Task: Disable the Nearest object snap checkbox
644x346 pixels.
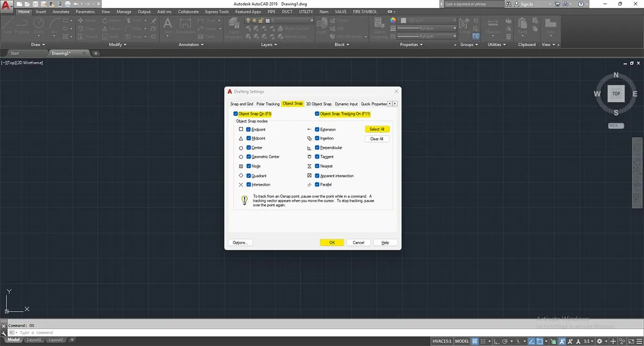Action: click(x=317, y=166)
